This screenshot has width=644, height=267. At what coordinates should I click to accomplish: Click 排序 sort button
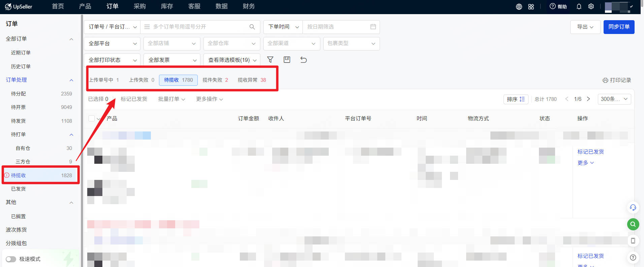[516, 99]
